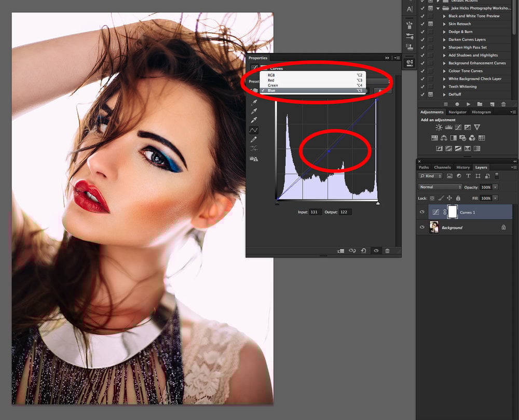Expand the Black and White Tone Preview action
The image size is (519, 420).
point(444,16)
